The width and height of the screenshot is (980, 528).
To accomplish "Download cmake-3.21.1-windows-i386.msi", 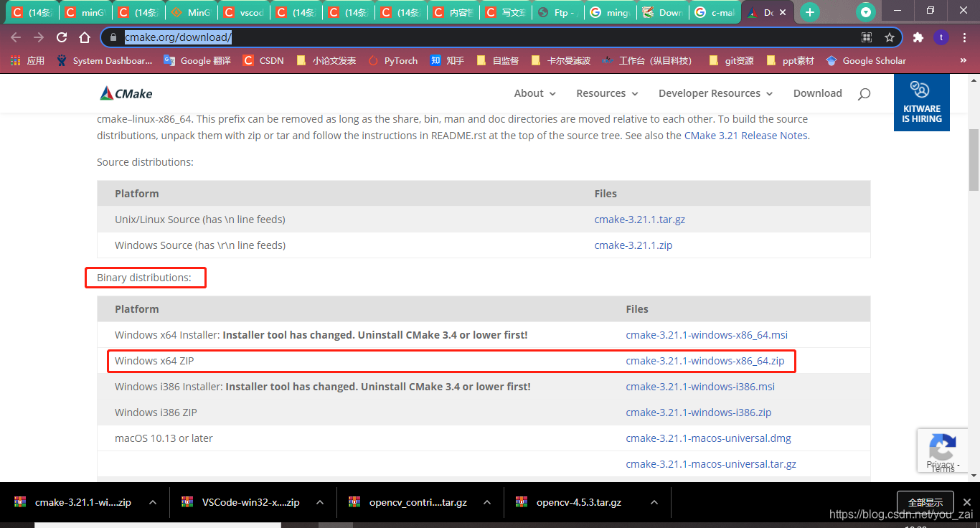I will (700, 387).
